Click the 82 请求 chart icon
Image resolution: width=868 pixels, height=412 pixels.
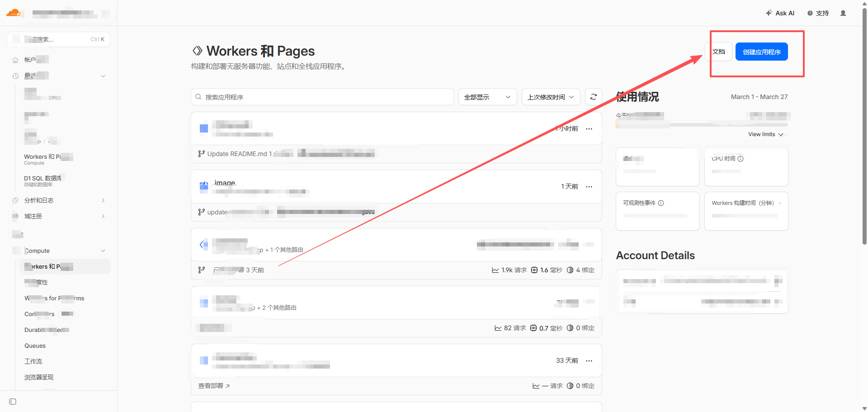tap(498, 328)
